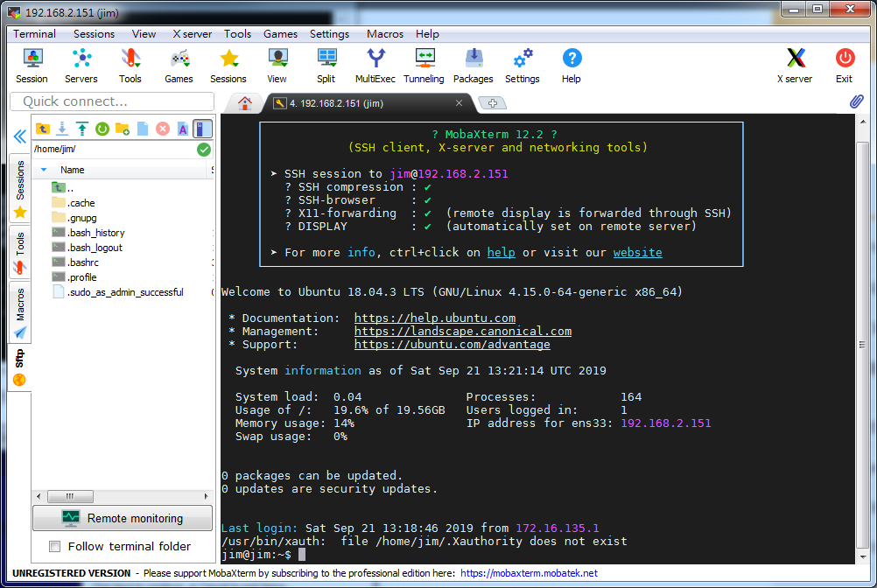Close the 192.168.2.151 (jim) tab
The image size is (877, 588).
click(459, 103)
